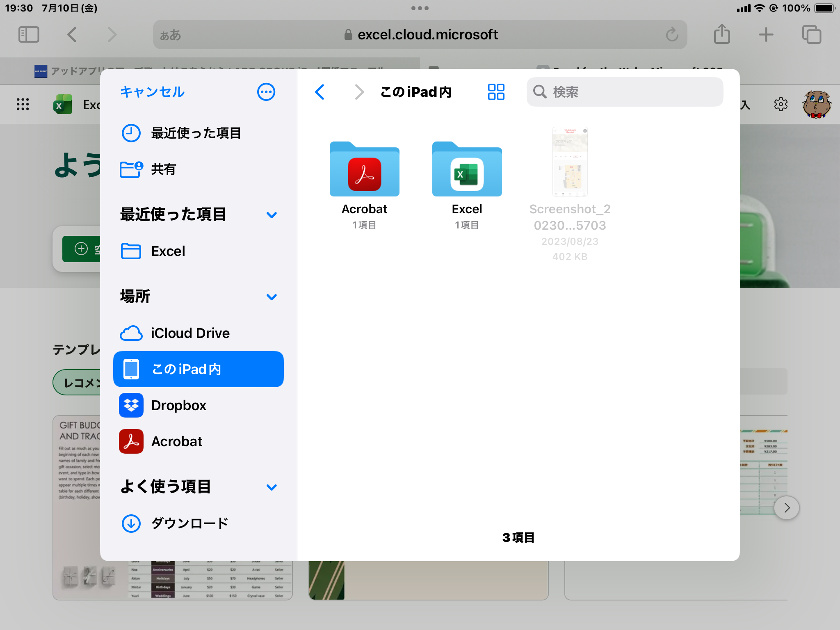Select Dropbox location
Image resolution: width=840 pixels, height=630 pixels.
click(199, 405)
